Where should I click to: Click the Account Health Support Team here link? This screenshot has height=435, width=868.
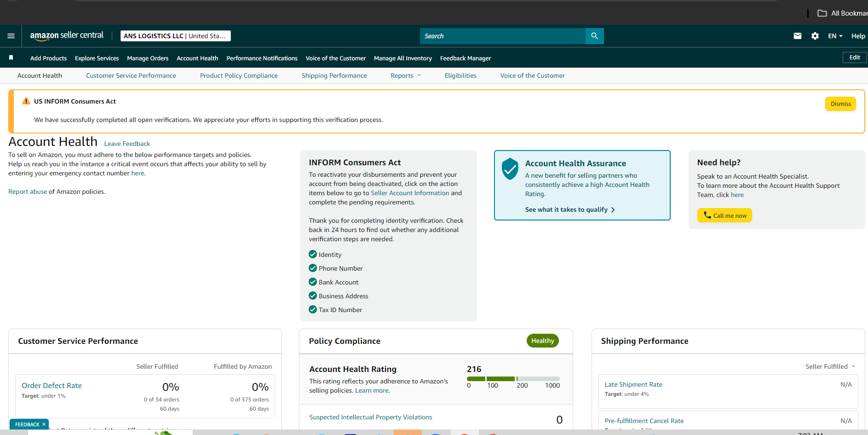[x=737, y=195]
